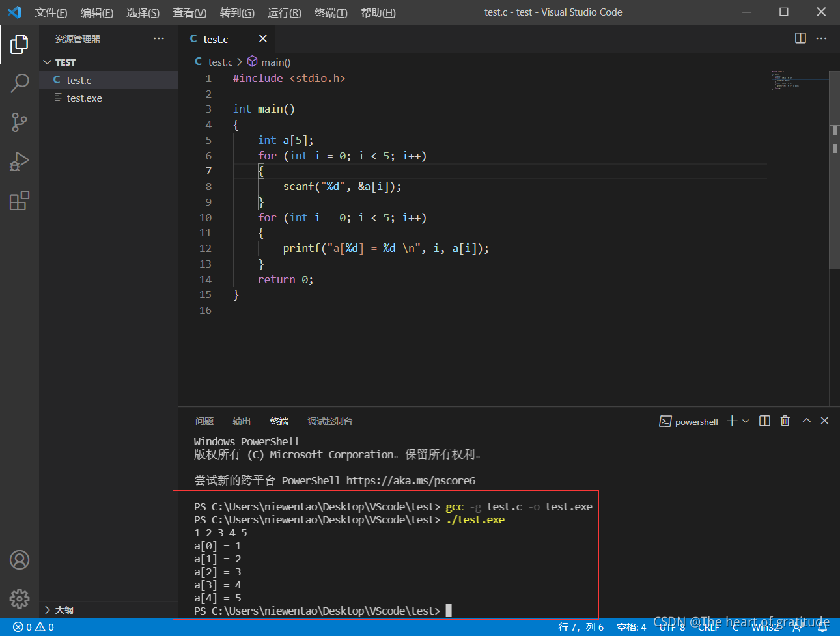Open the Run and Debug view

(20, 161)
